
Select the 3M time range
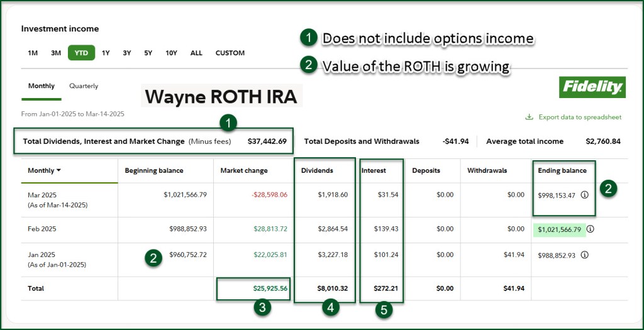click(x=56, y=53)
